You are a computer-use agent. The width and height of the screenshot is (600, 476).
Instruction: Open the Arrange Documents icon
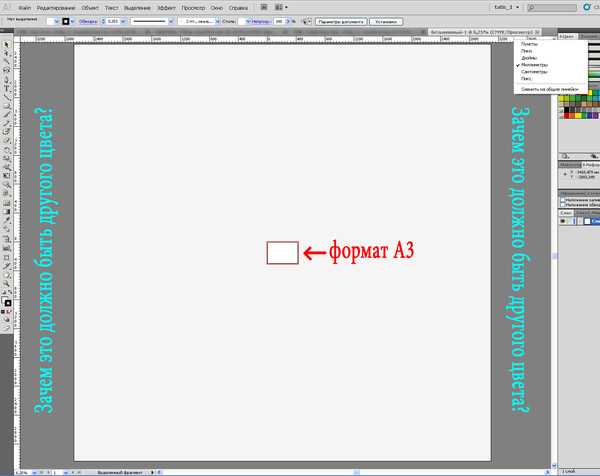280,7
